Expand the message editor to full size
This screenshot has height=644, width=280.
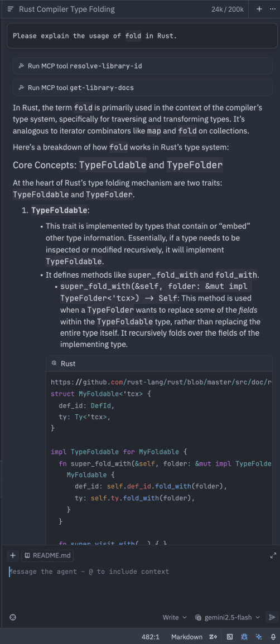pos(273,556)
